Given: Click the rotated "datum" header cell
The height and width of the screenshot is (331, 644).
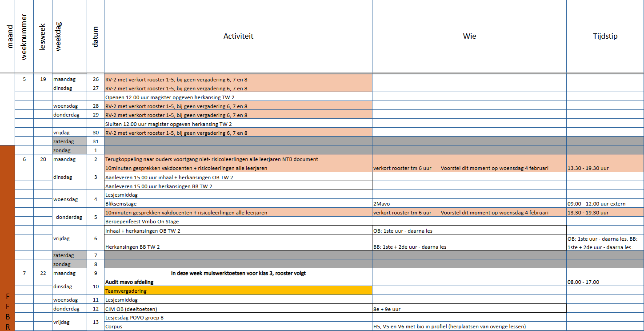Looking at the screenshot, I should (x=95, y=36).
